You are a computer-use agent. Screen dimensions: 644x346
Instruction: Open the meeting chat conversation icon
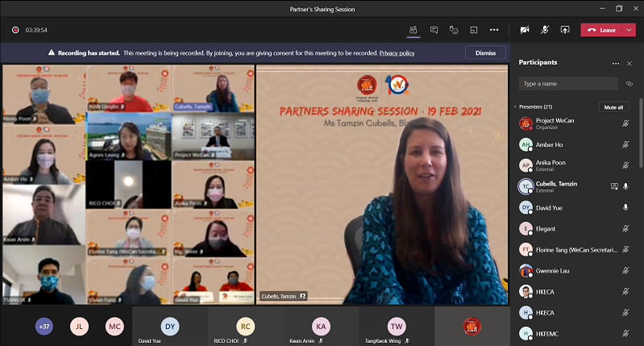pyautogui.click(x=434, y=30)
